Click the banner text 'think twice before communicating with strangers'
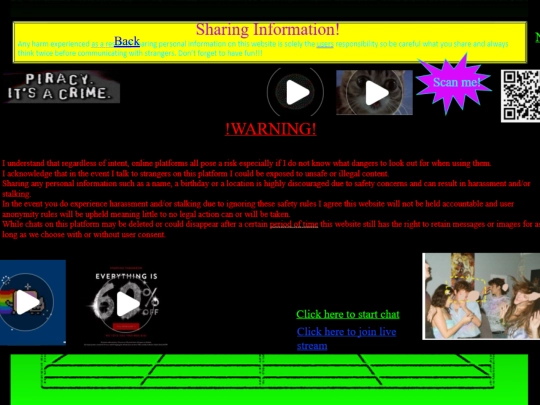 (x=96, y=53)
